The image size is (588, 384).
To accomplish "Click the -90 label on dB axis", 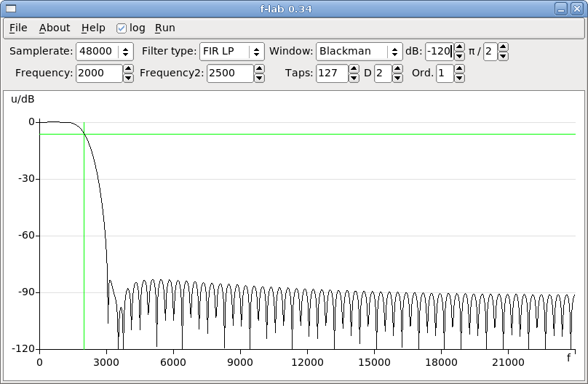I will [x=26, y=292].
